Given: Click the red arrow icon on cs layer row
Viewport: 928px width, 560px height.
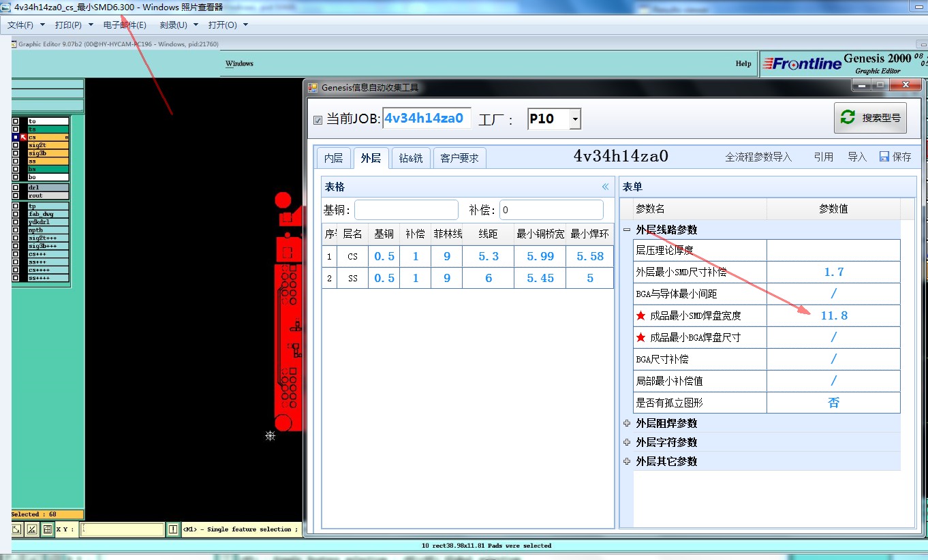Looking at the screenshot, I should pos(23,137).
